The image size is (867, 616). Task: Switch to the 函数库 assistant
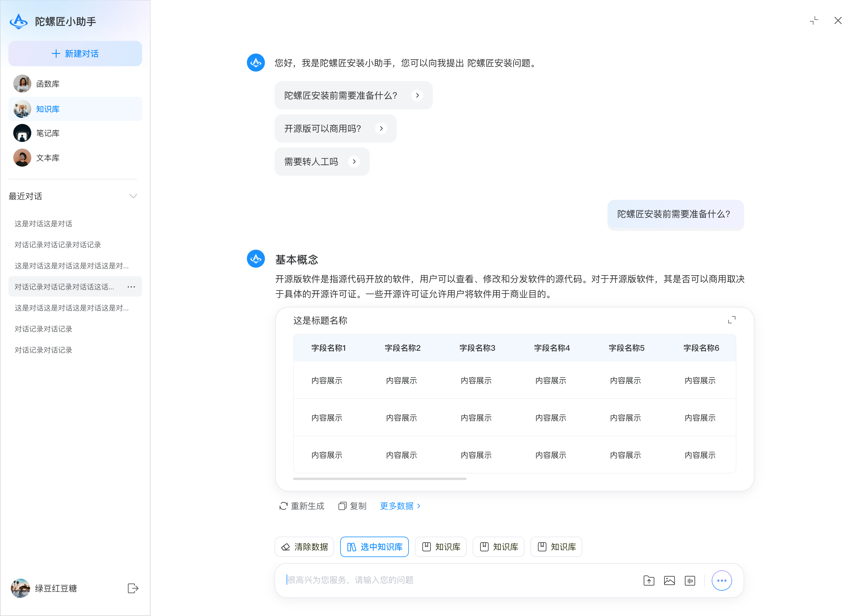[48, 84]
